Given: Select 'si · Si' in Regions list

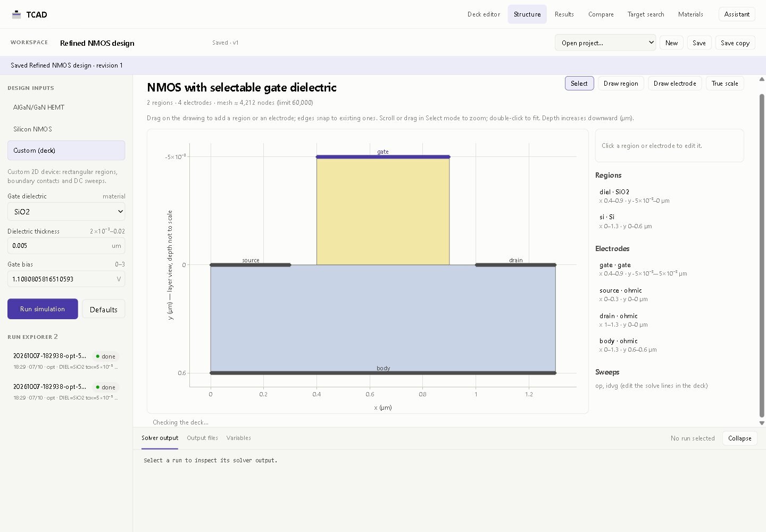Looking at the screenshot, I should click(x=669, y=221).
